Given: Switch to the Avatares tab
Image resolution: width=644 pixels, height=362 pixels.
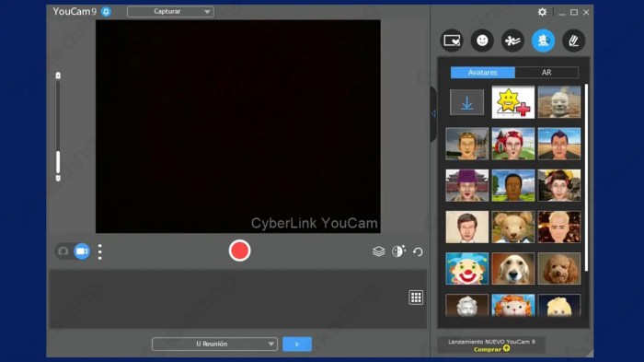Looking at the screenshot, I should pos(483,73).
